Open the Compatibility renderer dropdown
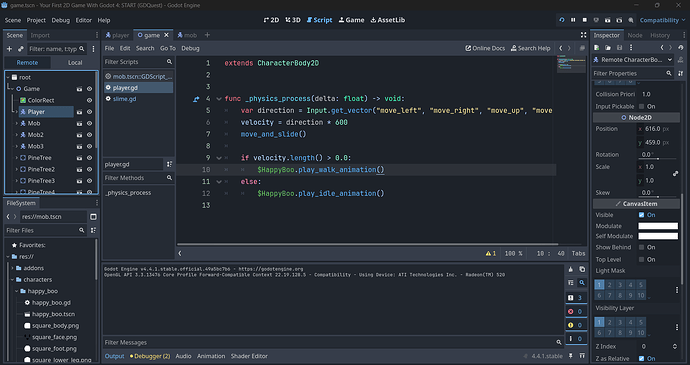The image size is (690, 365). coord(662,20)
